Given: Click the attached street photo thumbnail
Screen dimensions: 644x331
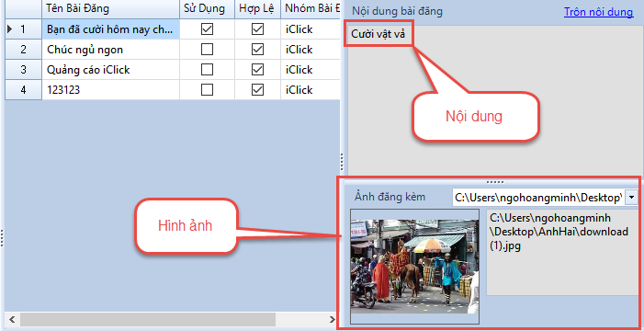Looking at the screenshot, I should point(414,267).
